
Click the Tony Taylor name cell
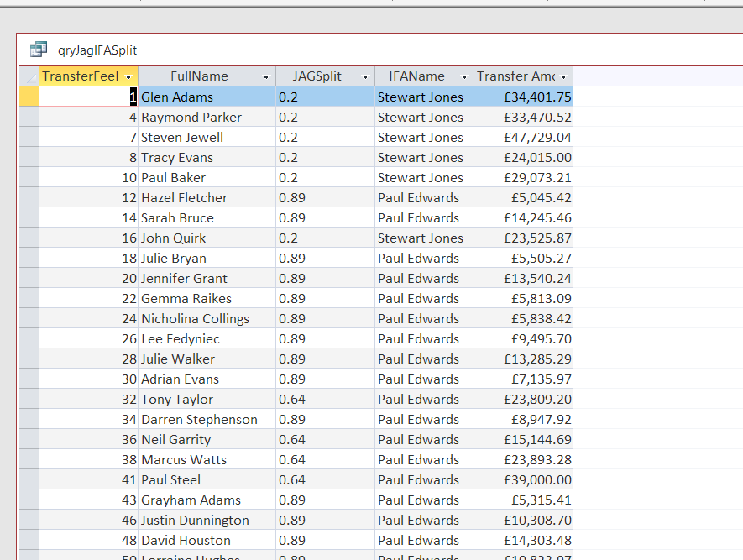[207, 399]
